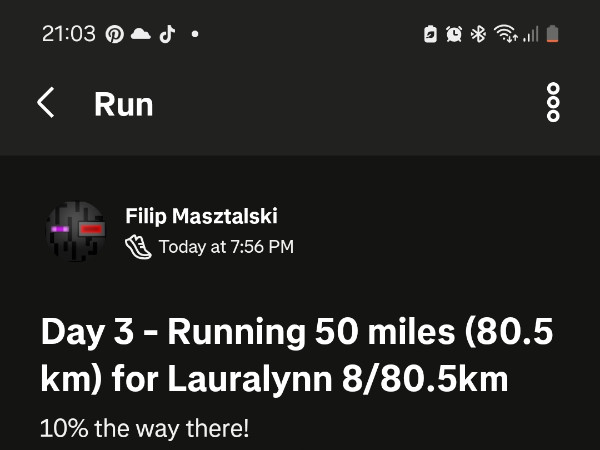Viewport: 600px width, 450px height.
Task: Tap the cloud notification icon
Action: point(141,34)
